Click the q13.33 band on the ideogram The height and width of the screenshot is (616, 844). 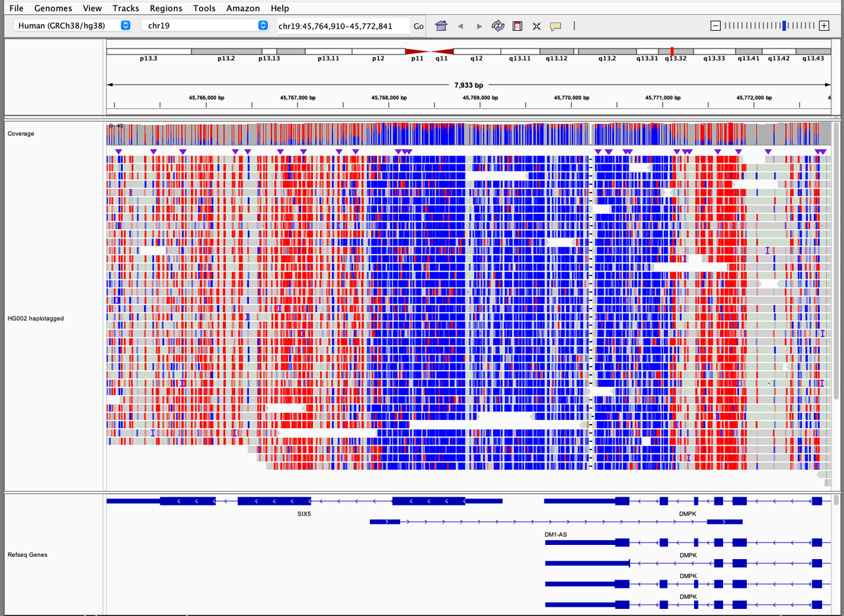click(715, 52)
